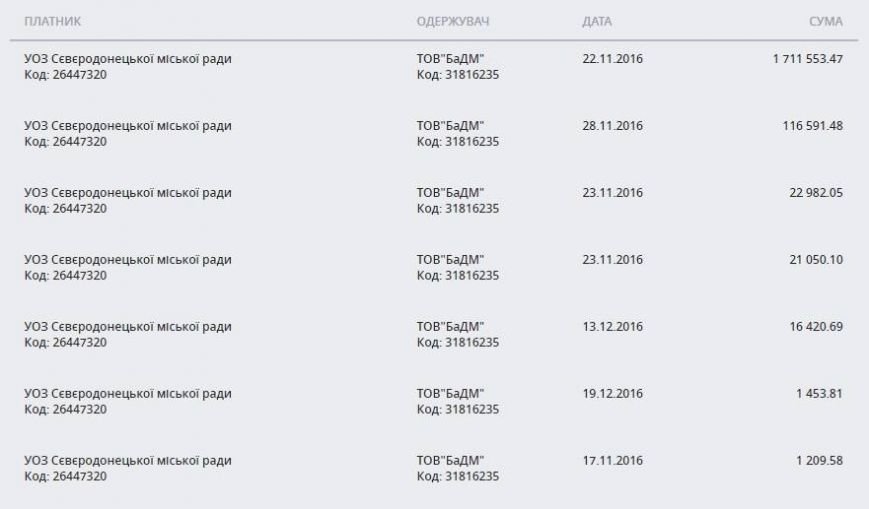Select the amount 116 591.48
This screenshot has height=509, width=869.
(812, 126)
